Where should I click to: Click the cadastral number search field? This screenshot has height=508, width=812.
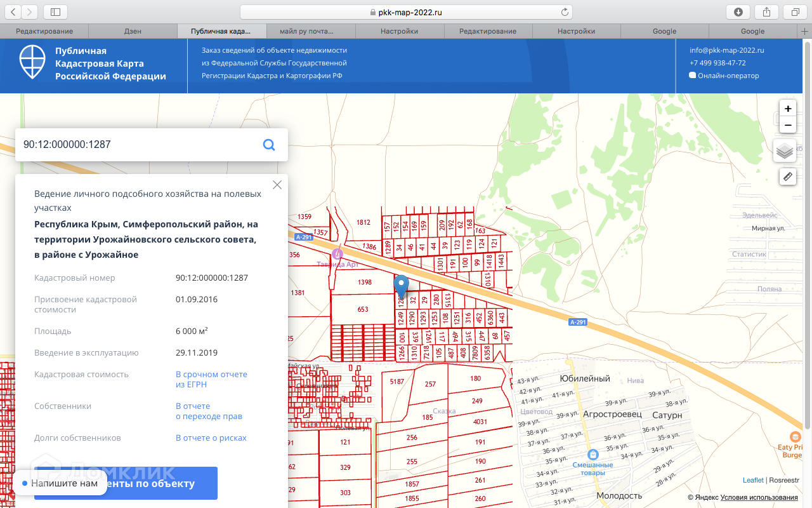(x=140, y=145)
